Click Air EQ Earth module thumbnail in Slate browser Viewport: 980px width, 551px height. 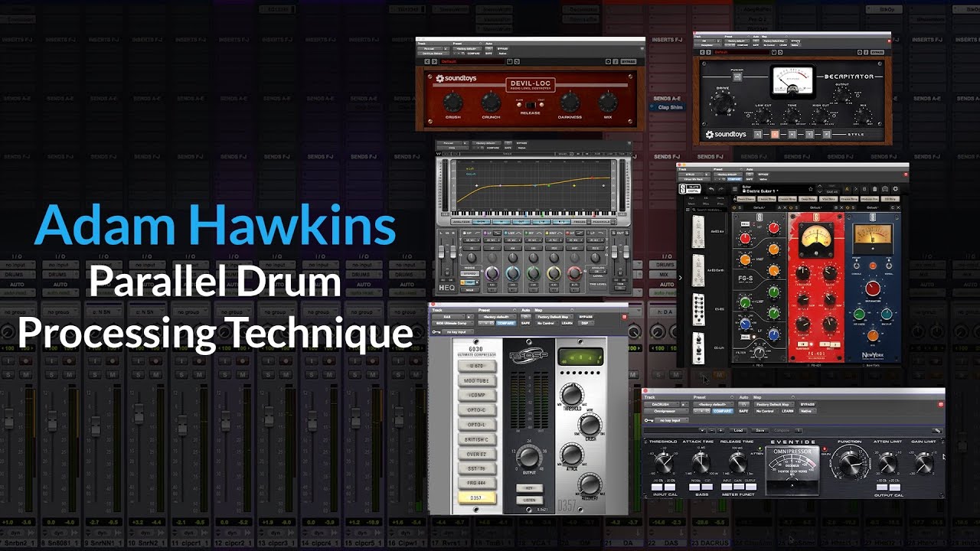[x=697, y=270]
